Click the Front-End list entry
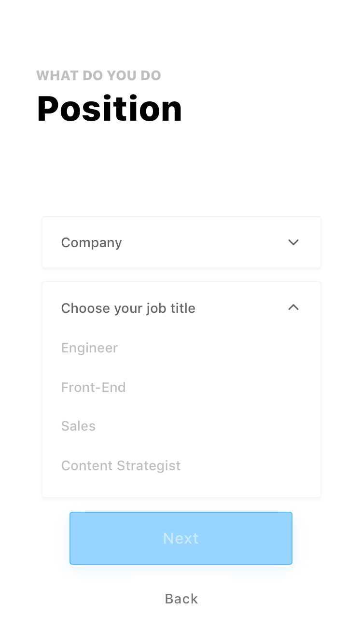 coord(94,387)
